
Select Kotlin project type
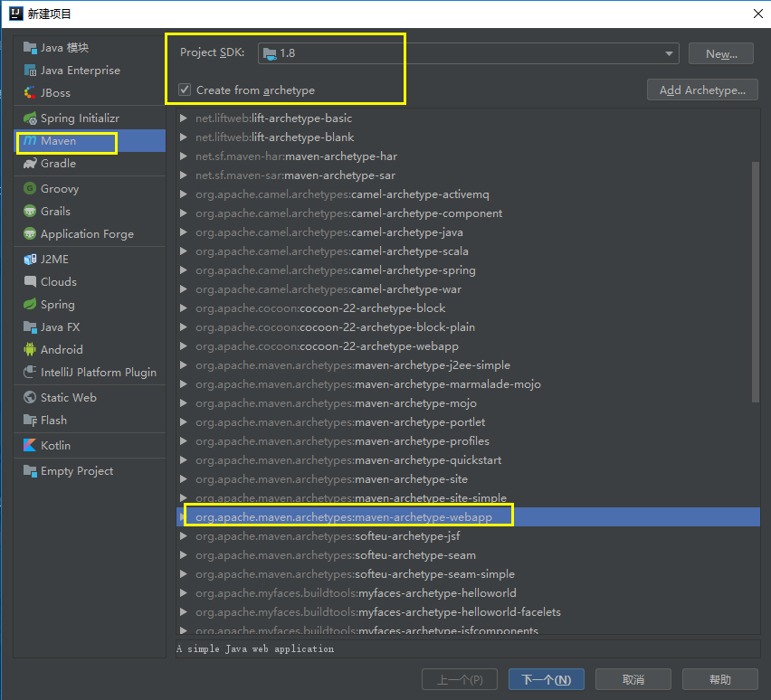(90, 445)
